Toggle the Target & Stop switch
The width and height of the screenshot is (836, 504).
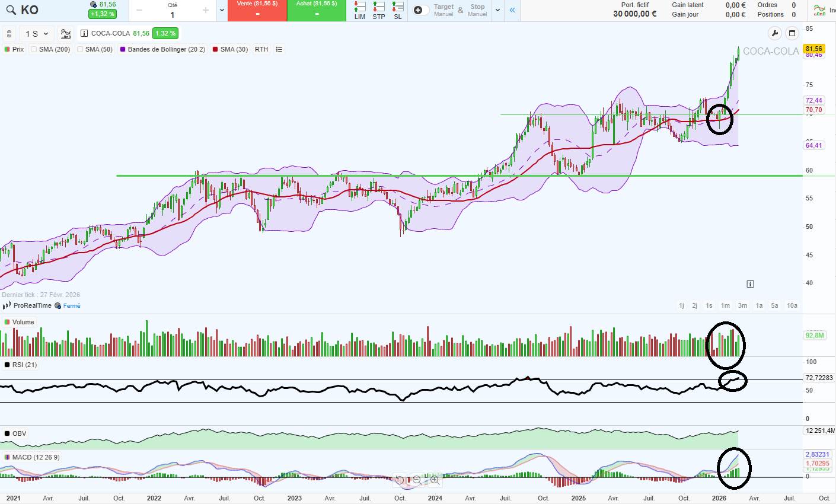421,10
